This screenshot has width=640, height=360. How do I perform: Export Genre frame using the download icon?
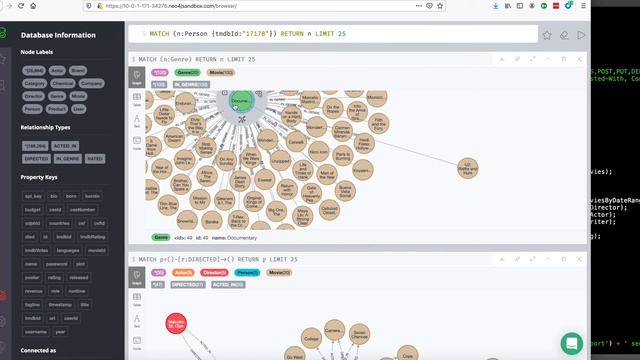click(502, 59)
